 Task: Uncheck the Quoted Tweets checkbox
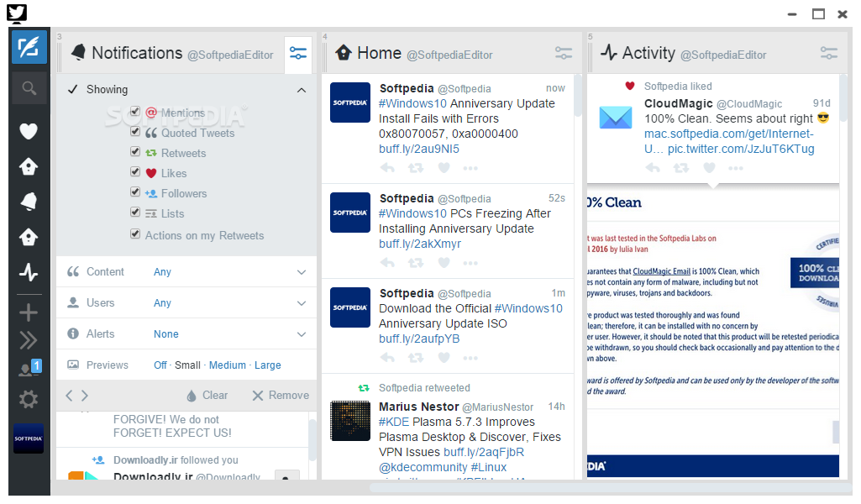(x=135, y=132)
